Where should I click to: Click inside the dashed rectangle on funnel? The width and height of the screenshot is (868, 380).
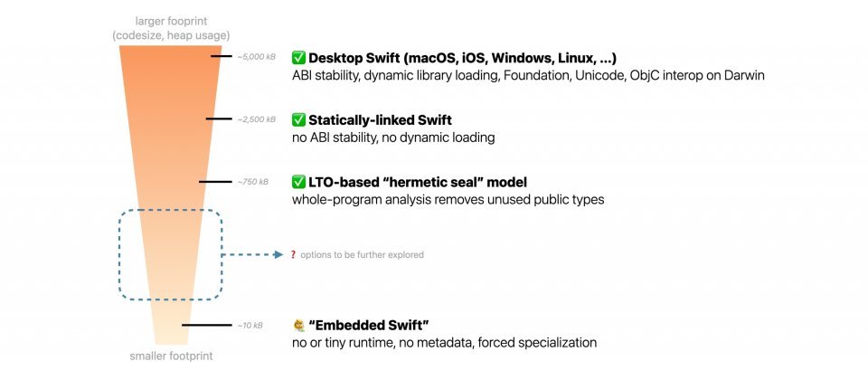click(170, 255)
